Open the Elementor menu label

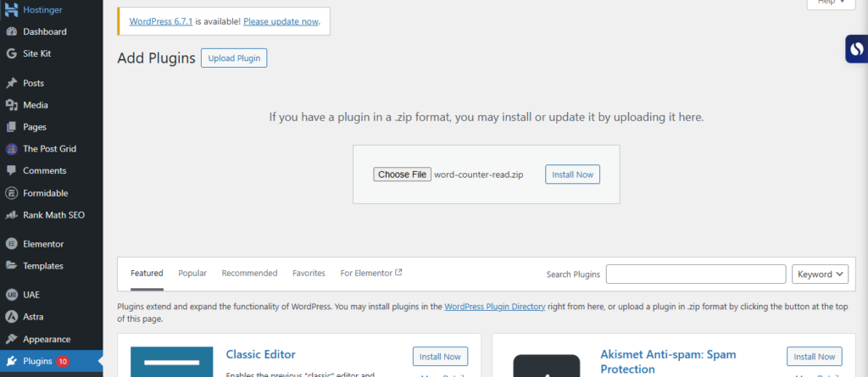(x=43, y=244)
